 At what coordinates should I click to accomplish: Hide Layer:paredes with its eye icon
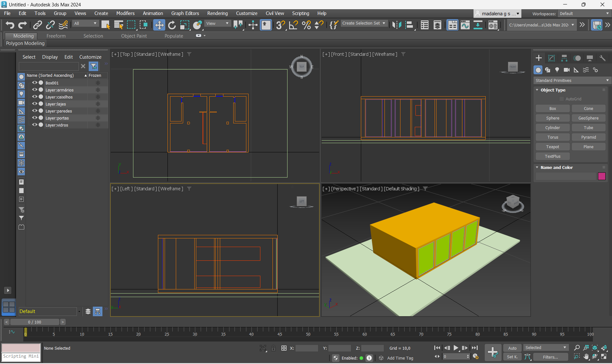click(35, 111)
